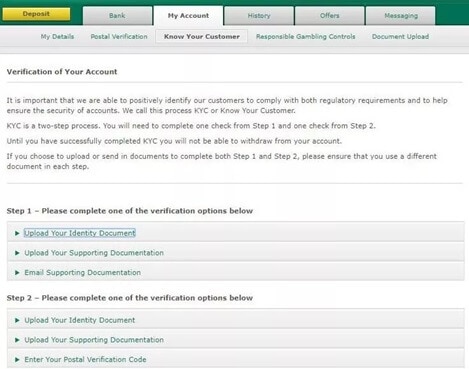Open the Bank tab
The image size is (469, 369).
117,16
